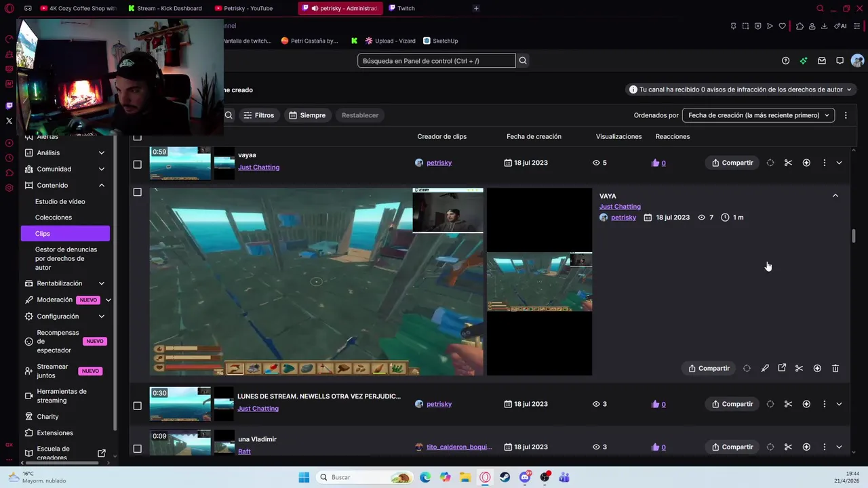
Task: Open Gestor de denuncias por derechos
Action: (66, 258)
